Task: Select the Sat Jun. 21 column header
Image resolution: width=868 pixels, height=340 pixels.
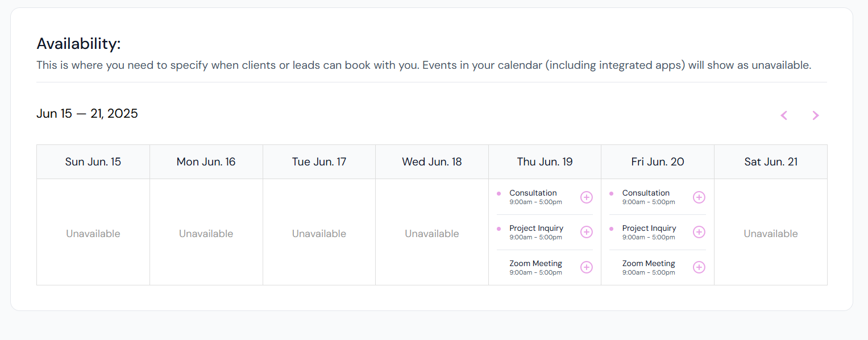Action: (771, 162)
